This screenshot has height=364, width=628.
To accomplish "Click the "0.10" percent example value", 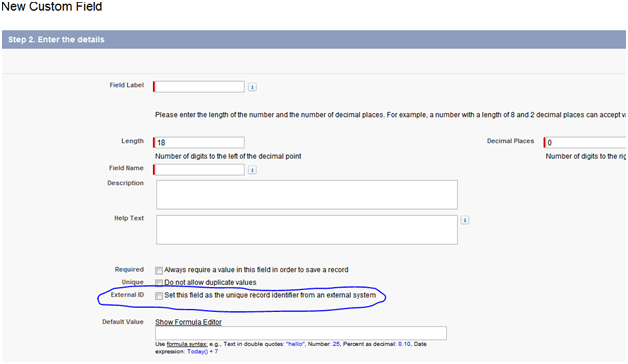I will click(x=405, y=344).
